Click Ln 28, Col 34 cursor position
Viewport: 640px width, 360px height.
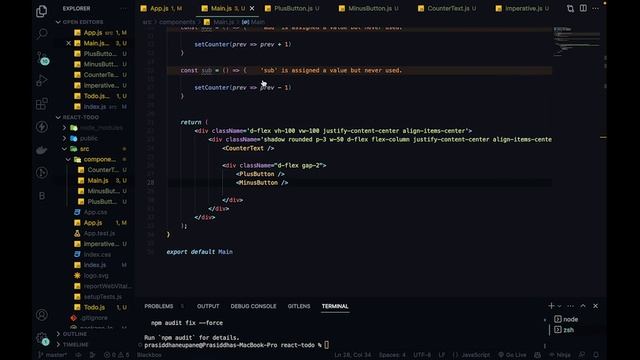coord(353,355)
